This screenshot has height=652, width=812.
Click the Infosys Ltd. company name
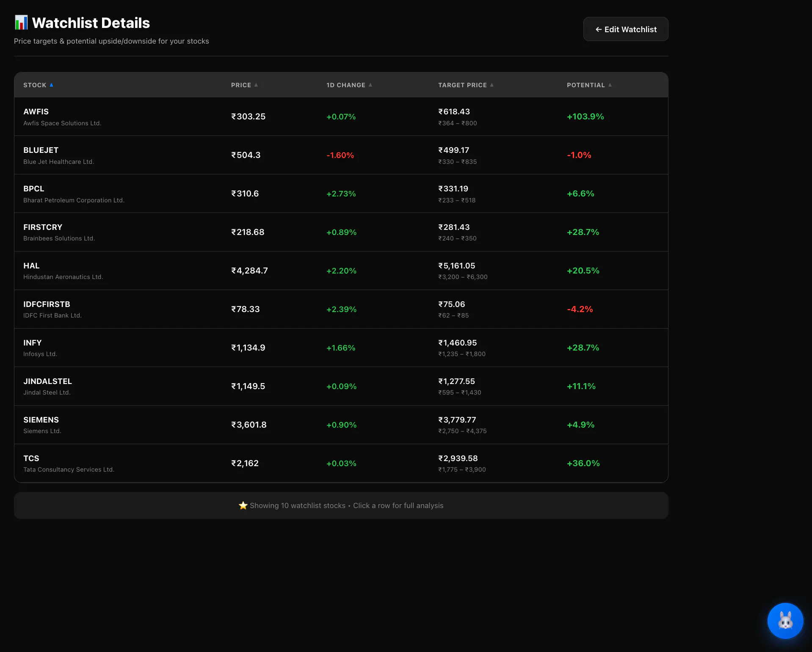tap(40, 354)
